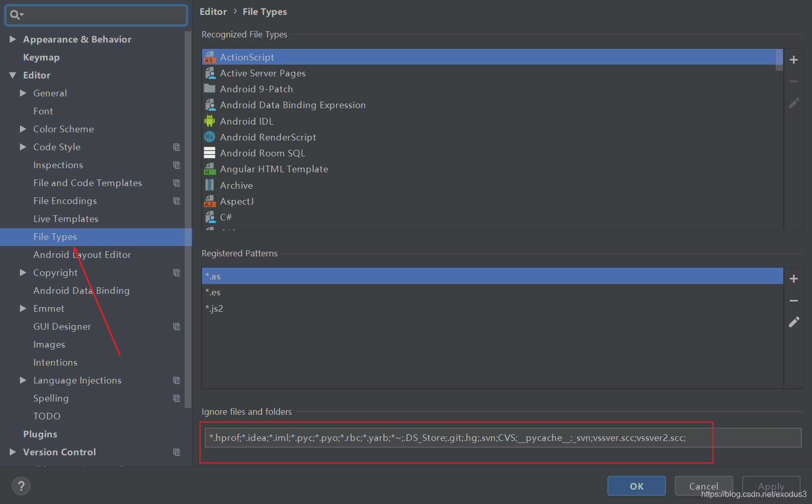Click the Recognized File Types list scrollbar
The height and width of the screenshot is (504, 812).
click(x=779, y=60)
